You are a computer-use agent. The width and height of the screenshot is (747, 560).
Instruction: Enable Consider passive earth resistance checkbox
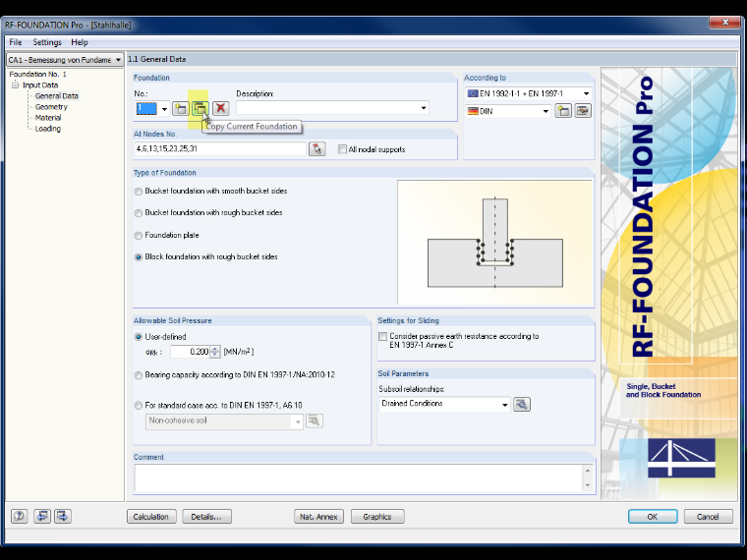coord(382,337)
